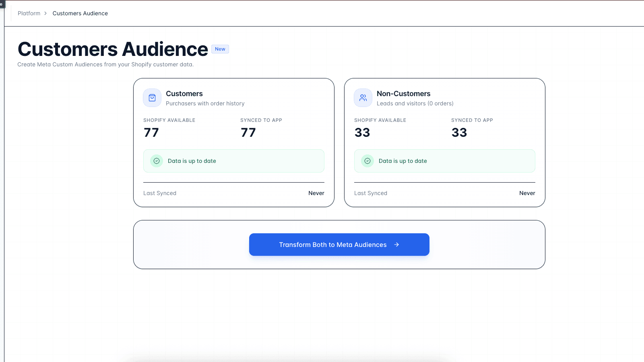Click Transform Both to Meta Audiences button

click(x=339, y=245)
